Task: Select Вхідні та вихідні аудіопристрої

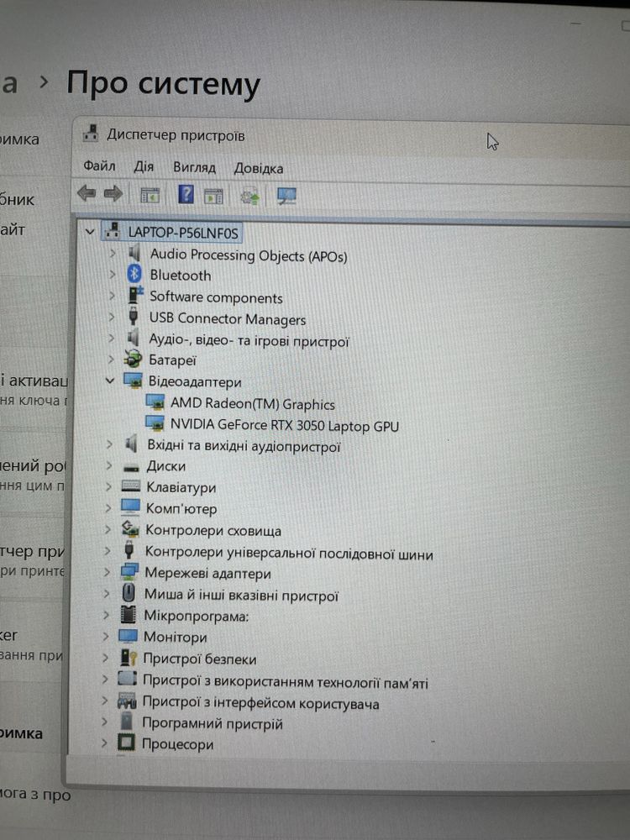Action: (244, 446)
